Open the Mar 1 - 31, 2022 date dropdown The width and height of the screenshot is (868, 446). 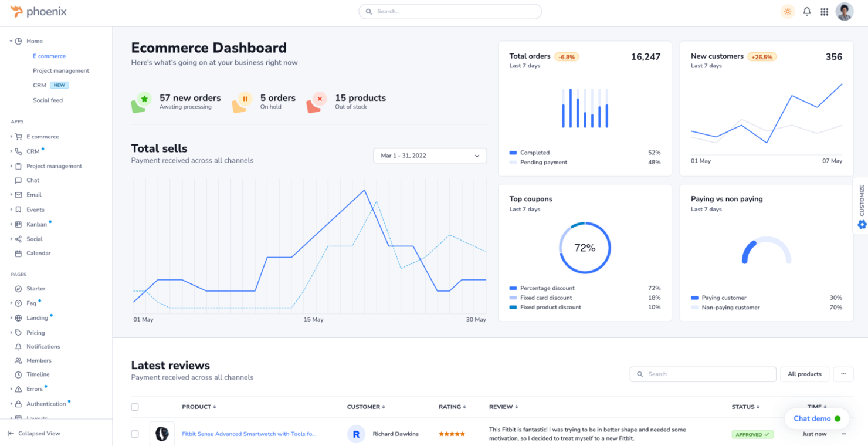(429, 156)
